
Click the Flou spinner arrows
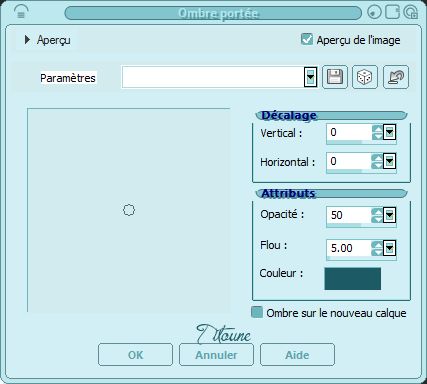[377, 248]
